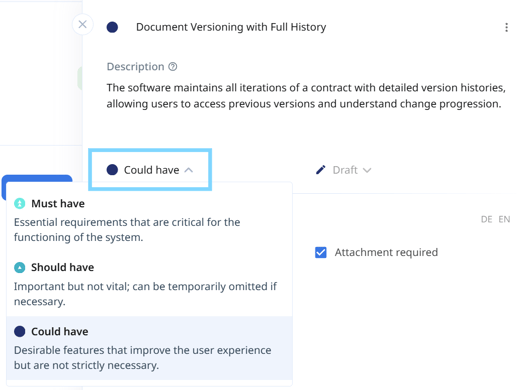The image size is (528, 390).
Task: Switch language to EN
Action: [x=504, y=220]
